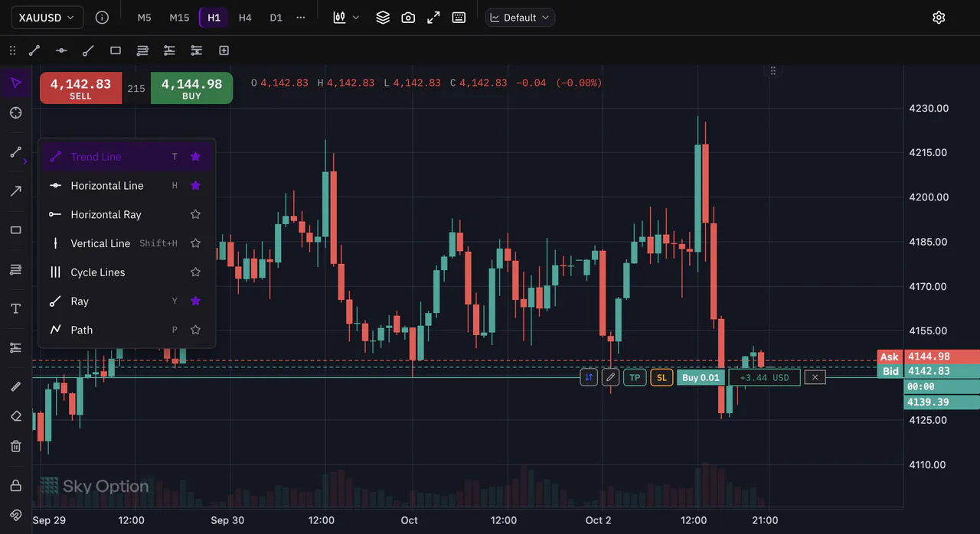Show more timeframes via the three dots

(301, 17)
